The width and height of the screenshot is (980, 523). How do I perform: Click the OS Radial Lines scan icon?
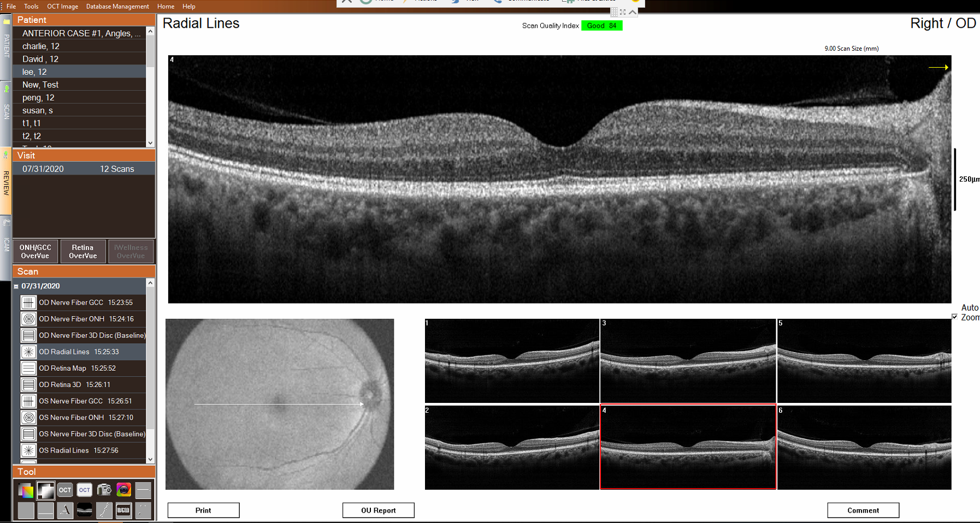click(28, 450)
